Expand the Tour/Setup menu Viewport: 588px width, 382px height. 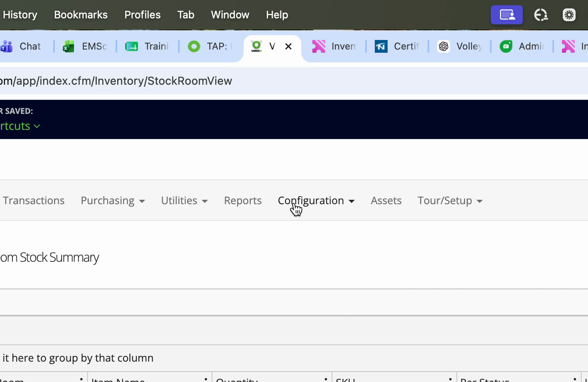(450, 201)
